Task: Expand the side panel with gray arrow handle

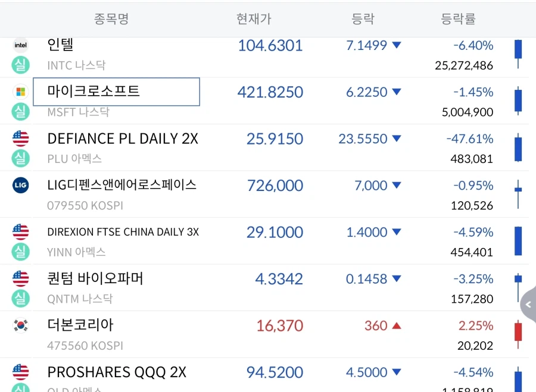Action: (x=528, y=304)
